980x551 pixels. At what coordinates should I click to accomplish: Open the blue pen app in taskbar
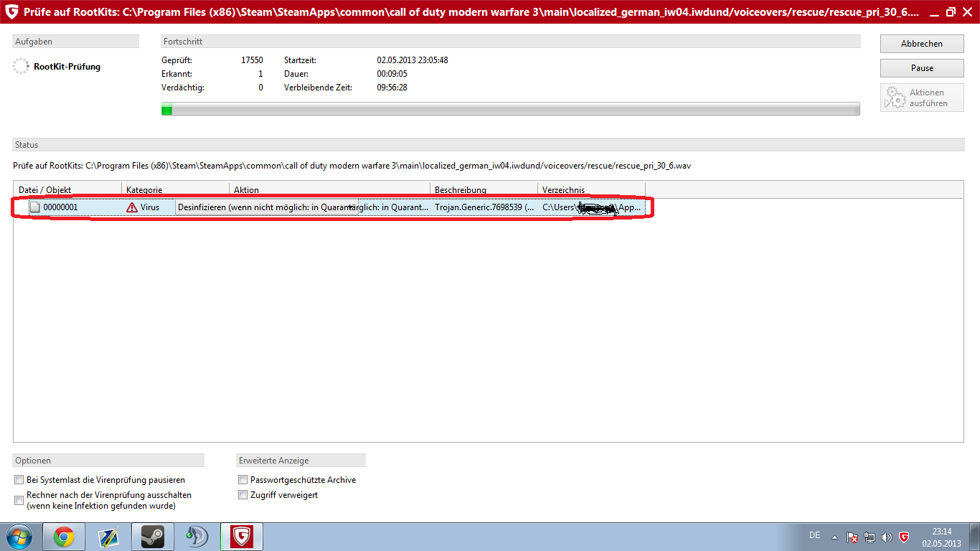click(108, 537)
